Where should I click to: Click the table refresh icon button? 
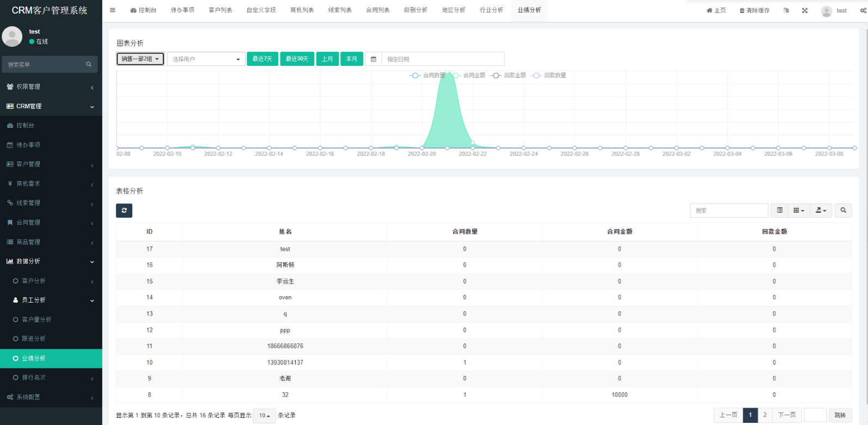(124, 211)
